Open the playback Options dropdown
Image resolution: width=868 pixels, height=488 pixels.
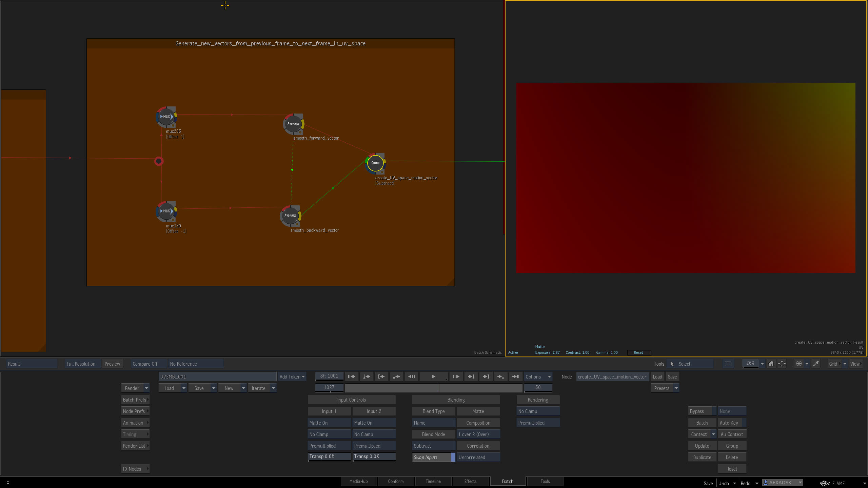coord(538,377)
